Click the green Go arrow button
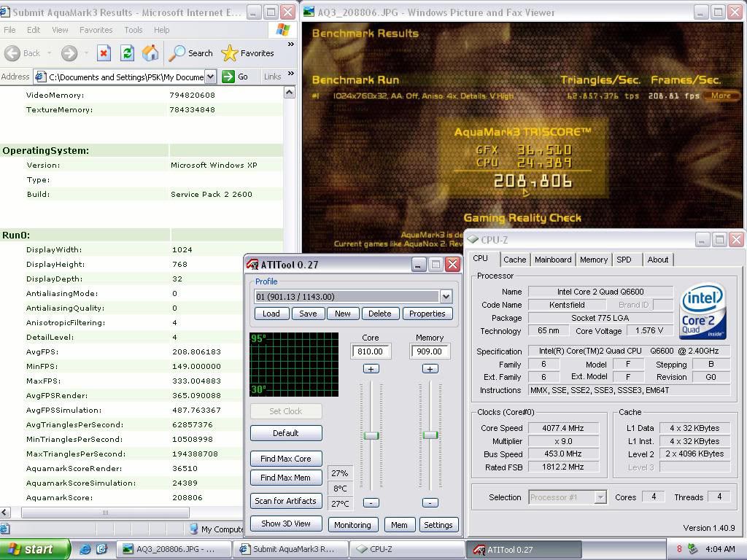 pos(228,76)
